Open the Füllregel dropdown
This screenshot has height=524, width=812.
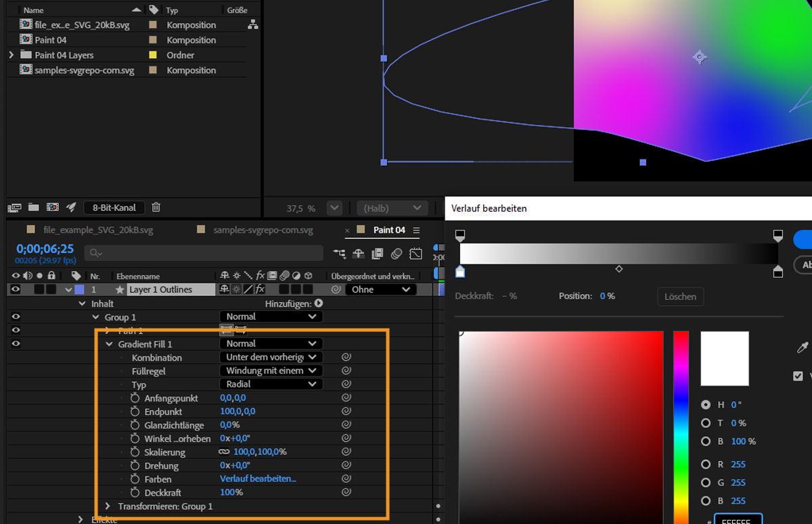pyautogui.click(x=271, y=371)
